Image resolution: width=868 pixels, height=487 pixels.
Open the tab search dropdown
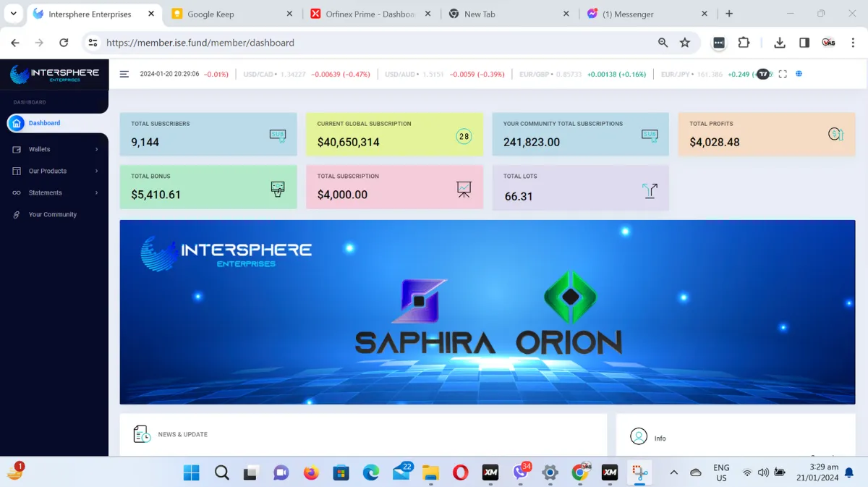point(13,14)
